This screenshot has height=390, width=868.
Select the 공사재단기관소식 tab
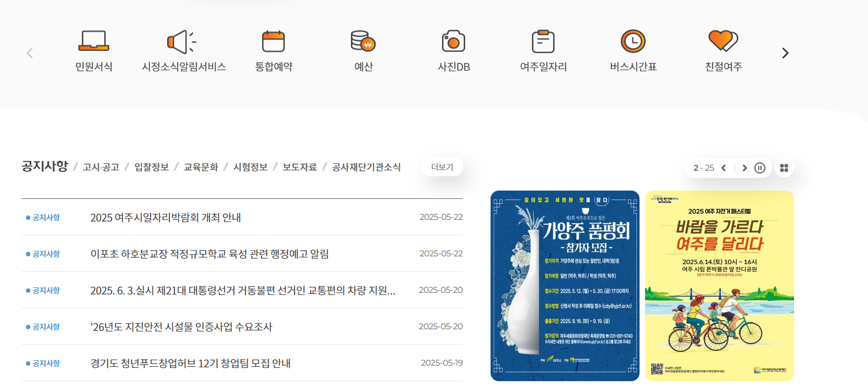(x=366, y=167)
